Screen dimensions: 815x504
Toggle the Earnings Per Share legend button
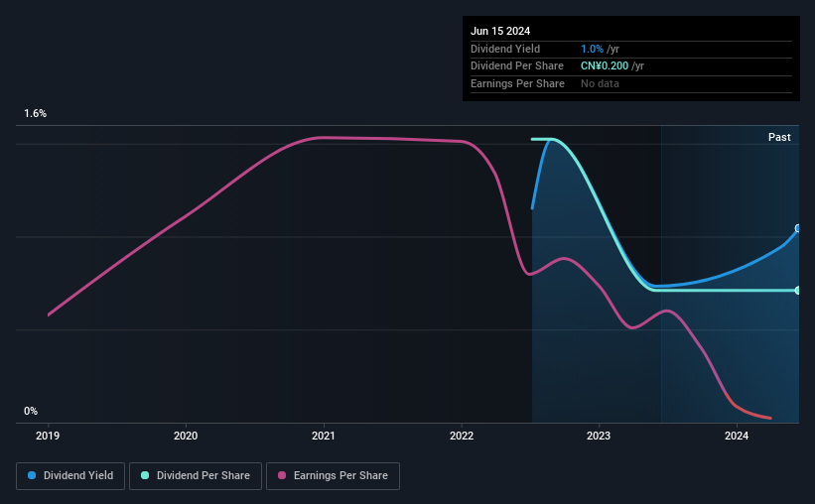tap(333, 476)
